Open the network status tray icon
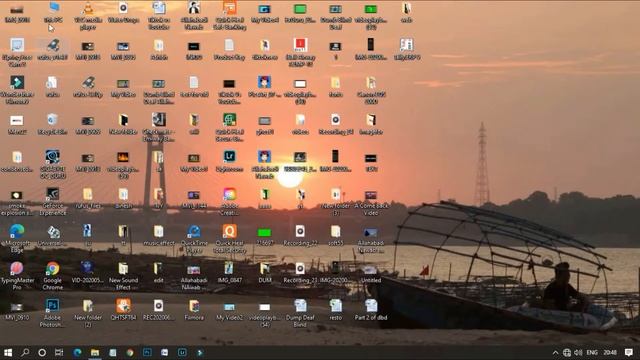Image resolution: width=640 pixels, height=360 pixels. (x=567, y=353)
